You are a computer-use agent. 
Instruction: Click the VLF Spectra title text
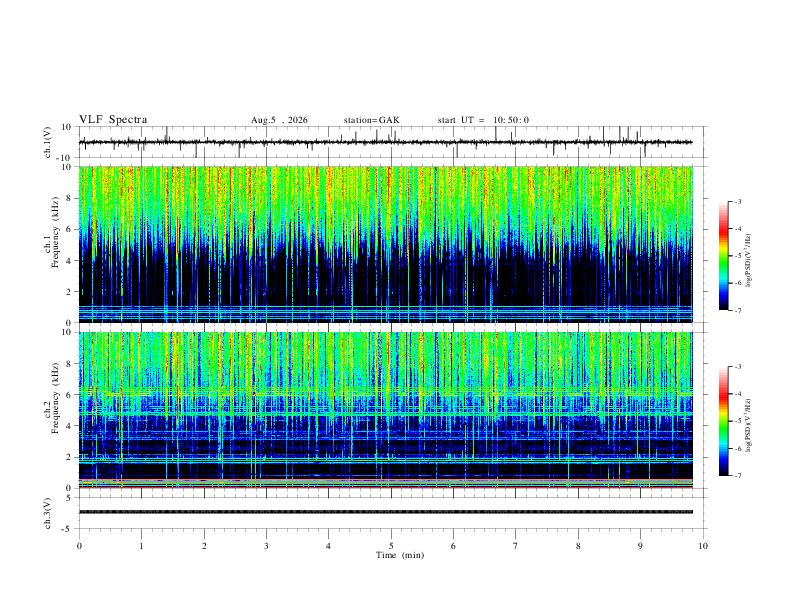pos(113,120)
